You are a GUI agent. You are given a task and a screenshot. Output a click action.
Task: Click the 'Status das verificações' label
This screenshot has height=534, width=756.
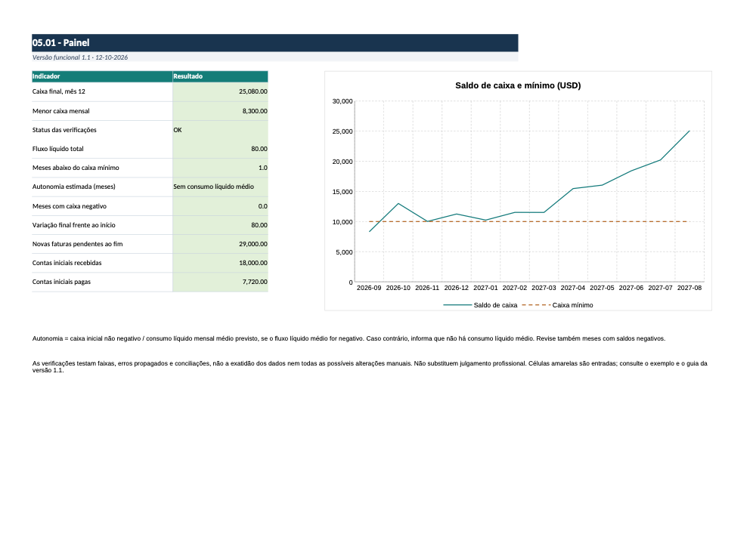pyautogui.click(x=64, y=130)
